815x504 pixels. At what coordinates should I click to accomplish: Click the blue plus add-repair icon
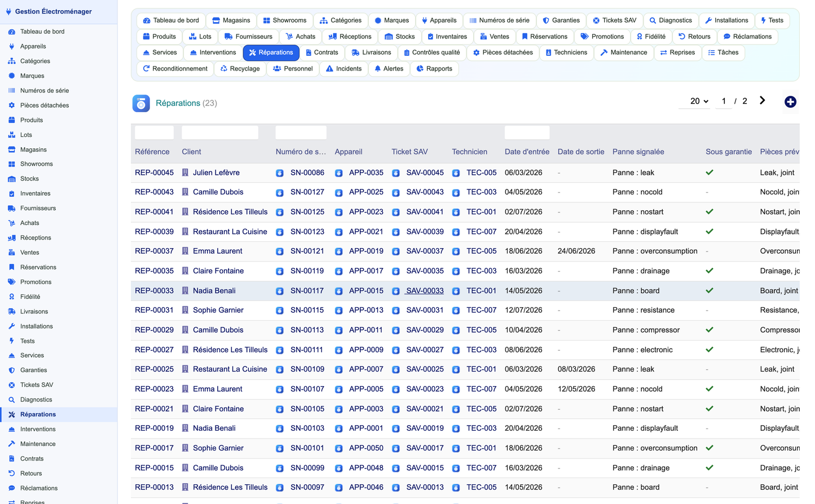tap(790, 101)
